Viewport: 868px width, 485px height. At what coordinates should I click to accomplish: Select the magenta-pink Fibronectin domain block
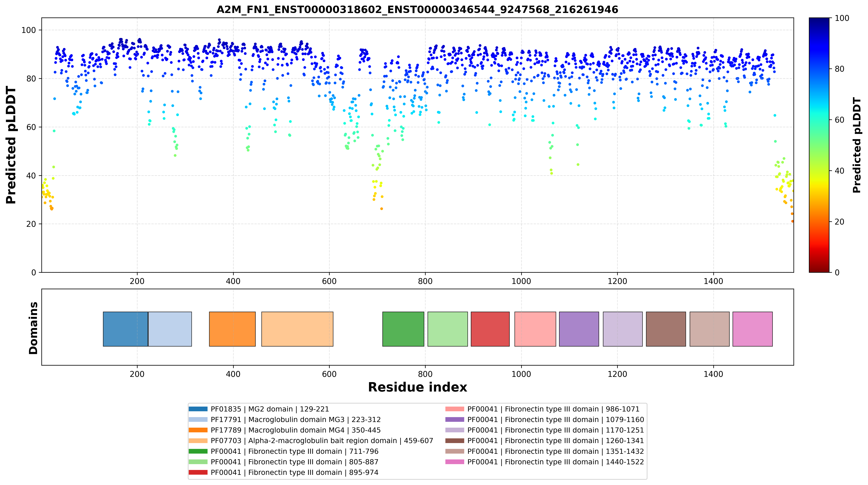752,329
